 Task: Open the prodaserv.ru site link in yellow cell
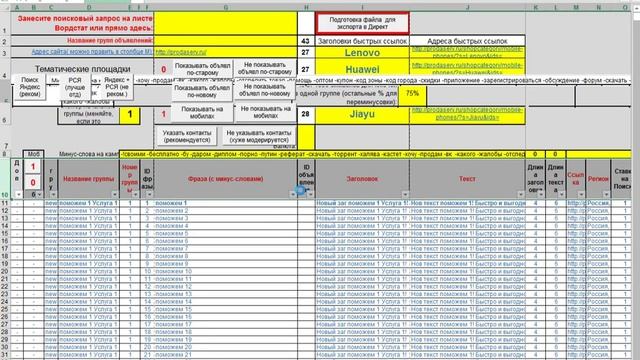181,52
